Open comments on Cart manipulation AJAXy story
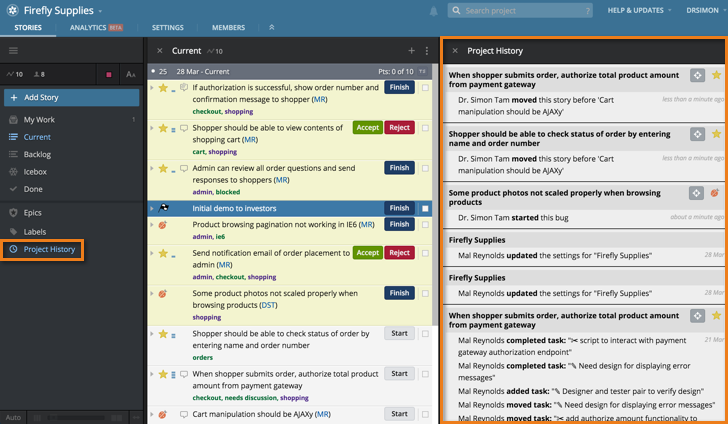 click(184, 414)
